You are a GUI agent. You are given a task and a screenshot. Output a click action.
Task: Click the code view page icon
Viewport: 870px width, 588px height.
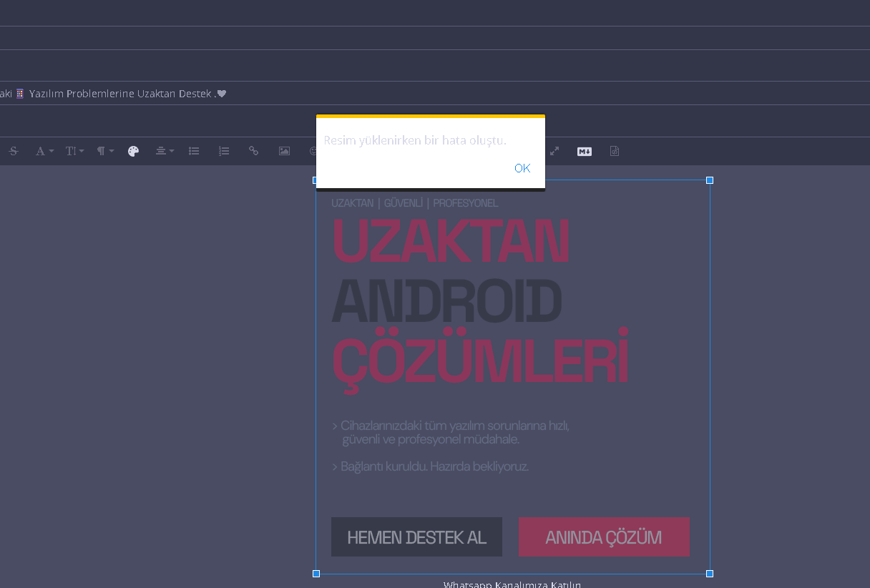tap(615, 151)
